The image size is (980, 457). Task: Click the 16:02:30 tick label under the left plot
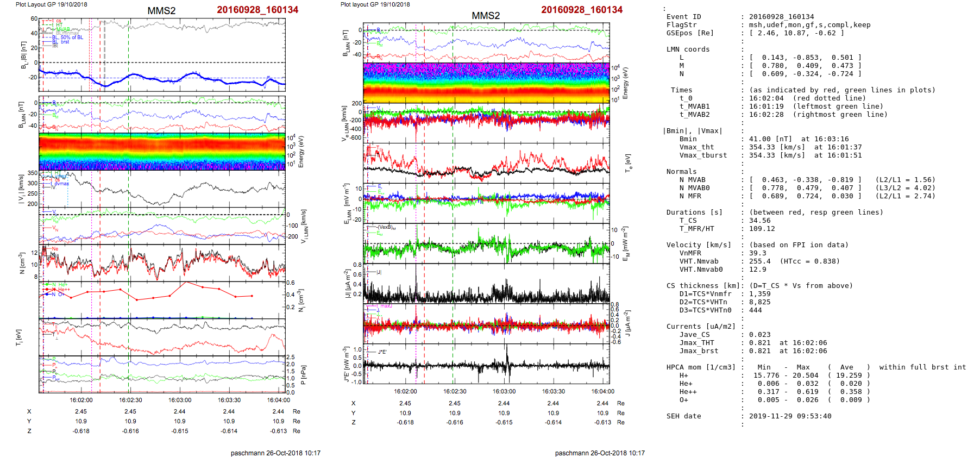[x=130, y=400]
